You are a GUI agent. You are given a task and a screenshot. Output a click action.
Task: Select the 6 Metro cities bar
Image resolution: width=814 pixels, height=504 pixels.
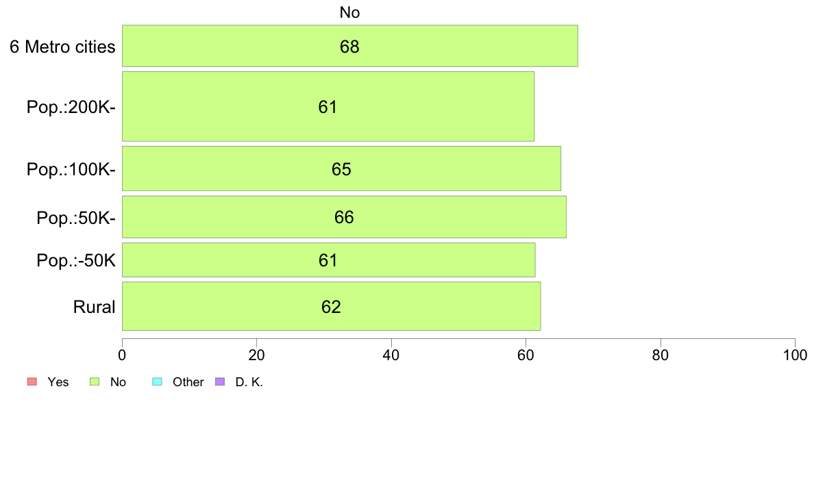pyautogui.click(x=350, y=46)
